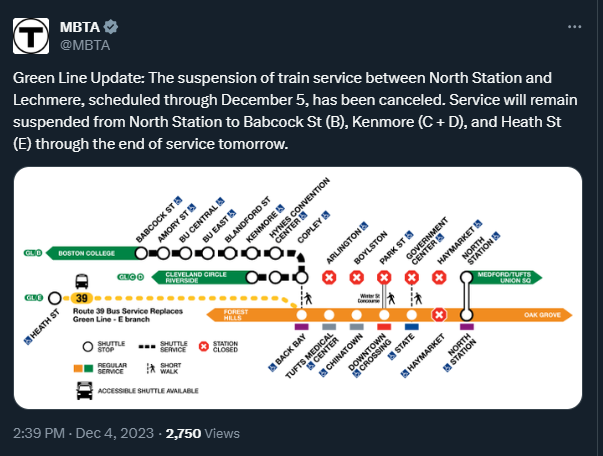Open the @MBTA handle link
The width and height of the screenshot is (603, 456).
click(85, 44)
